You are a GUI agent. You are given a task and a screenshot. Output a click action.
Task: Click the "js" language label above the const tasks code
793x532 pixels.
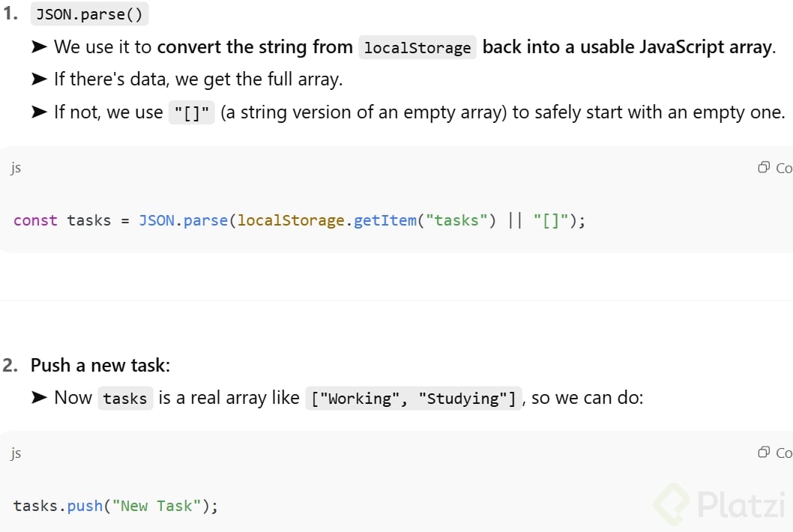[x=16, y=168]
